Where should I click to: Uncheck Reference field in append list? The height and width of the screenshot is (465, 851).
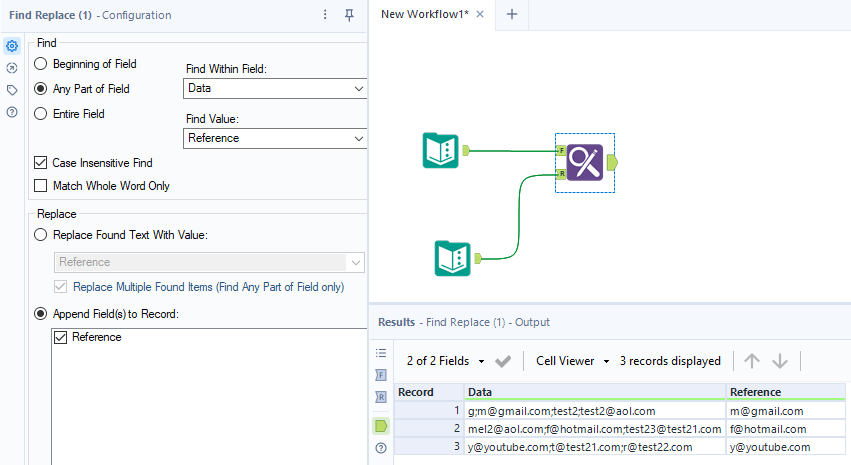coord(60,337)
